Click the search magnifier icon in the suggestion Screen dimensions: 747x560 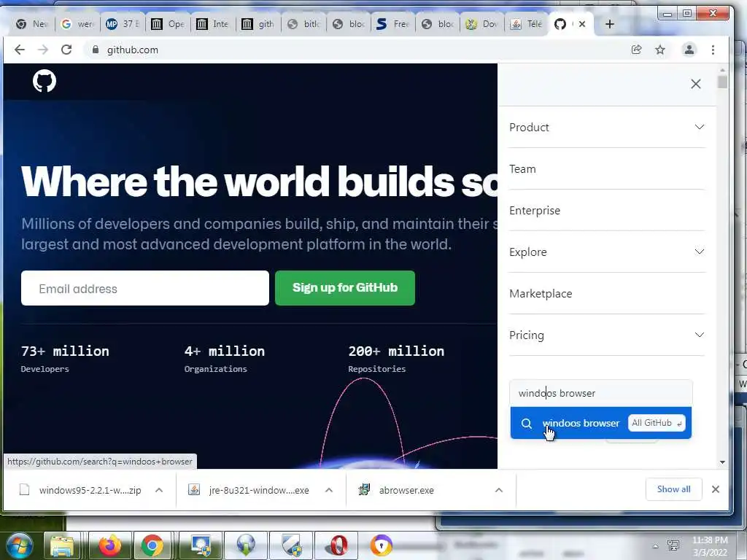tap(526, 424)
